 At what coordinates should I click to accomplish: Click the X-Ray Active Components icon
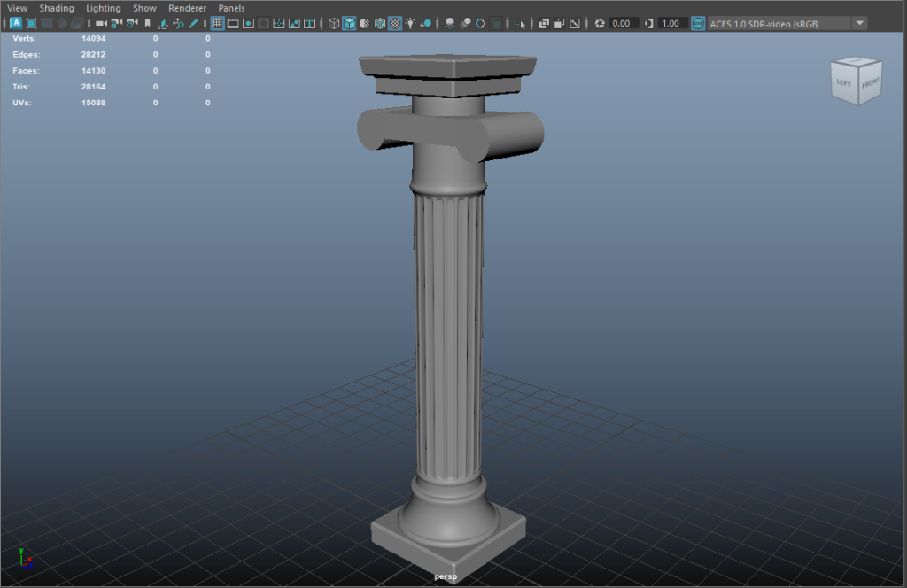pos(559,23)
